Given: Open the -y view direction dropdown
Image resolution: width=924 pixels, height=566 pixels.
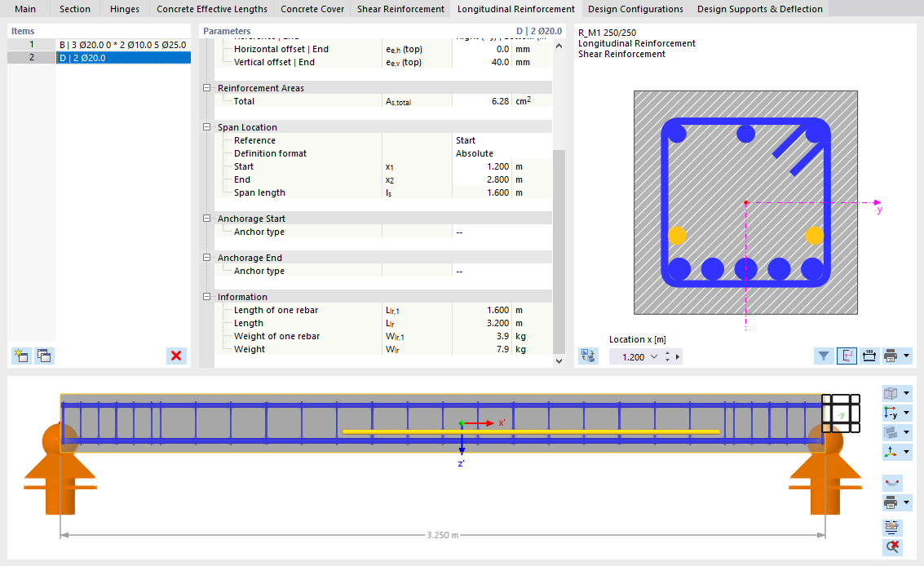Looking at the screenshot, I should coord(906,413).
